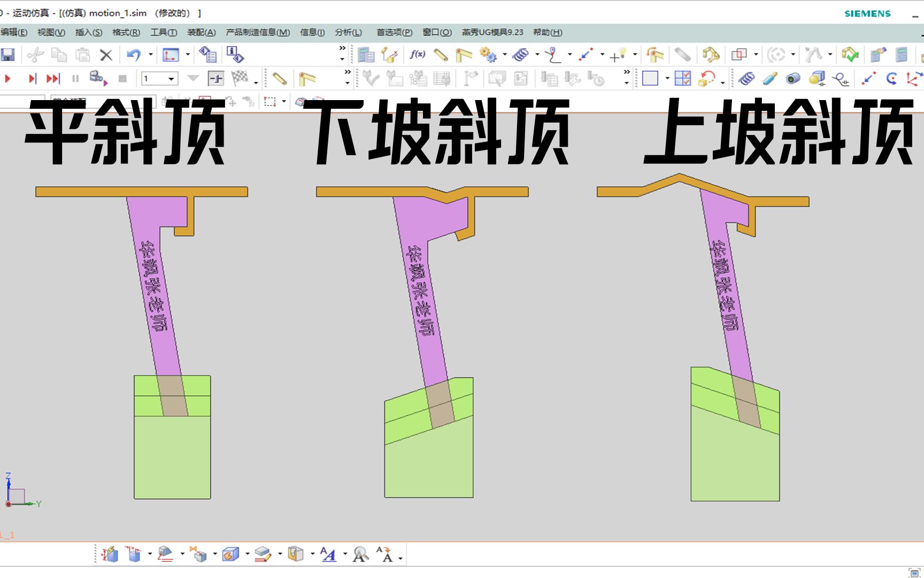Image resolution: width=924 pixels, height=578 pixels.
Task: Click the Save floppy disk icon
Action: click(8, 55)
